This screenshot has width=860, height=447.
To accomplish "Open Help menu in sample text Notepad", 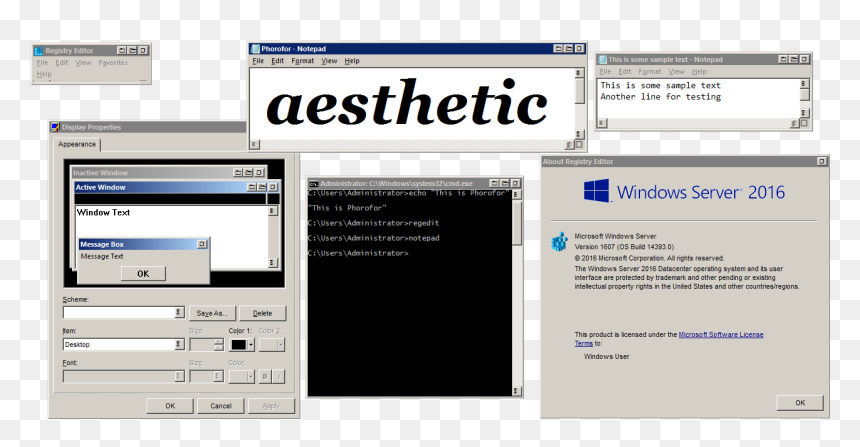I will click(699, 71).
